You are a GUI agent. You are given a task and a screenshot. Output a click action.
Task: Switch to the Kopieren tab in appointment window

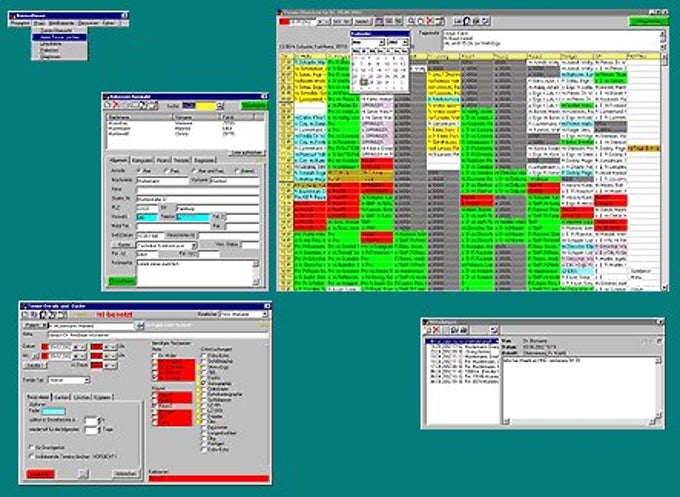coord(102,397)
